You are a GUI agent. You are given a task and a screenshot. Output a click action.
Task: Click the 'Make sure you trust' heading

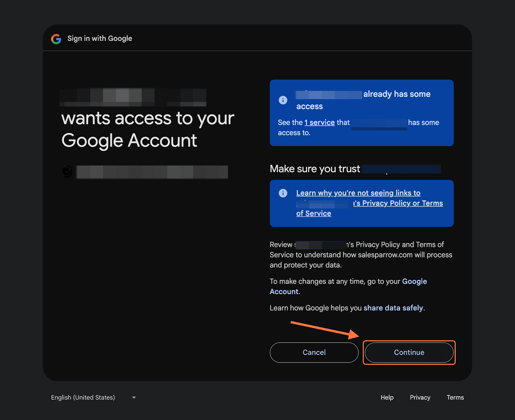[x=315, y=169]
